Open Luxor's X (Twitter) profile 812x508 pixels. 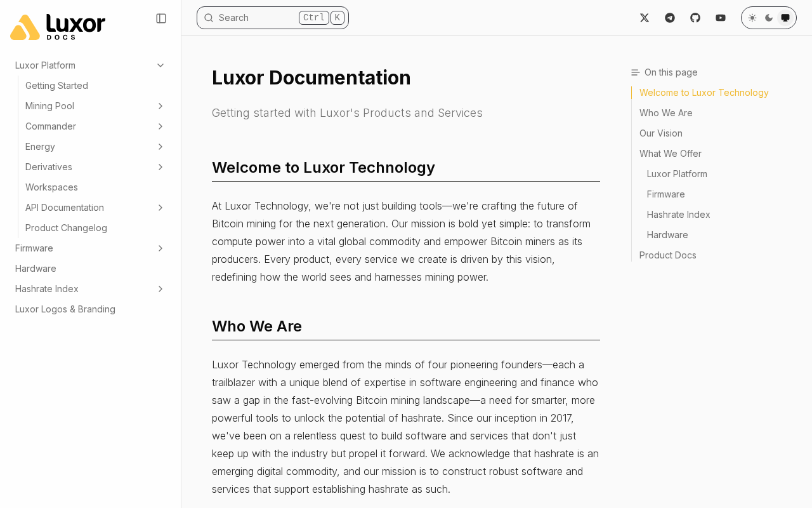[645, 18]
